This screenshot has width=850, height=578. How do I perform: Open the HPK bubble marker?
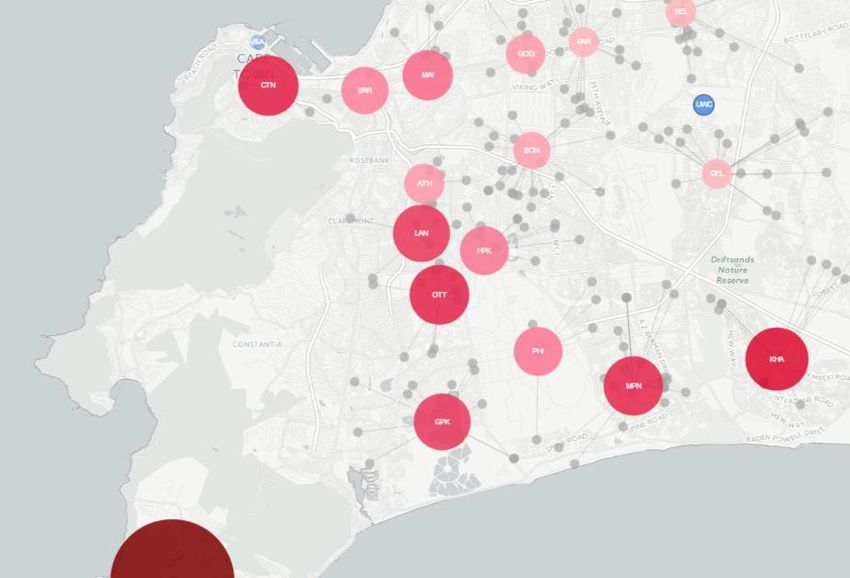(x=484, y=251)
